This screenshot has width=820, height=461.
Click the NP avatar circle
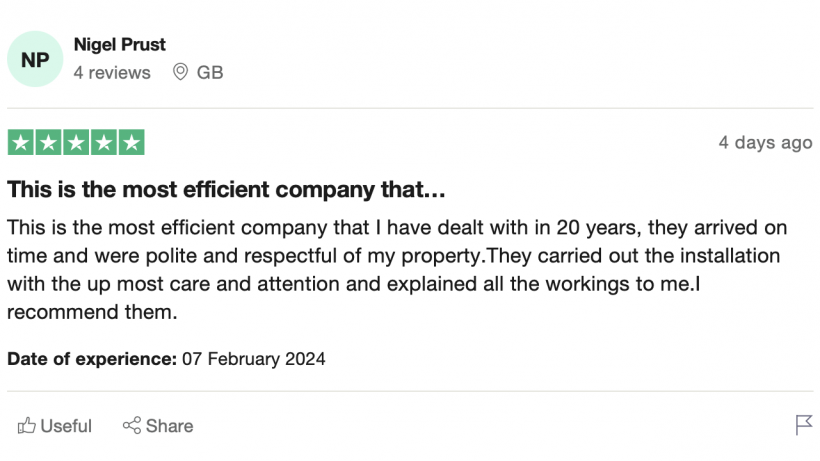(35, 59)
